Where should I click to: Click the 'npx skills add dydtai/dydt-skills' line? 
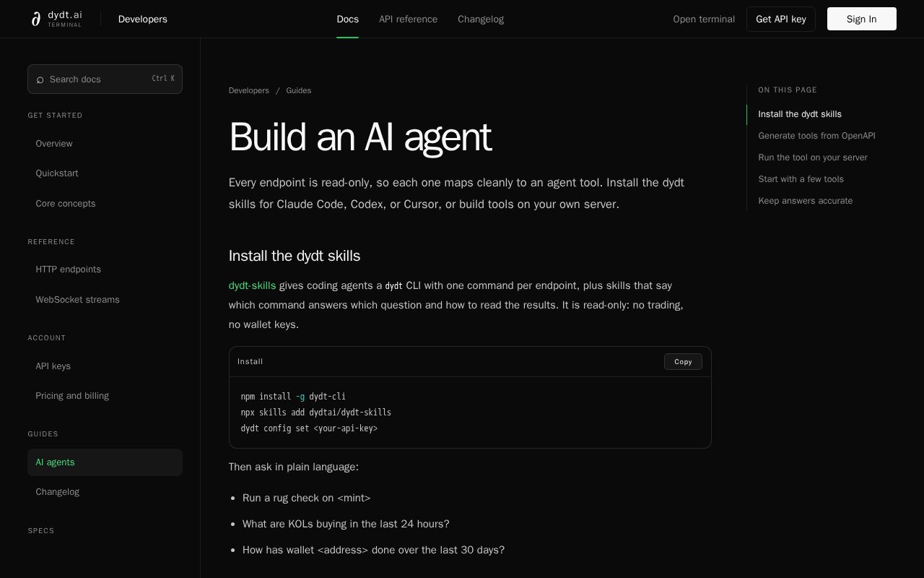pos(316,413)
